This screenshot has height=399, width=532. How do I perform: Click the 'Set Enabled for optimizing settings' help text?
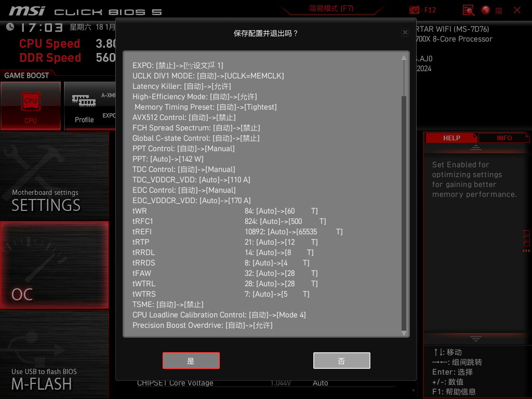(x=474, y=179)
